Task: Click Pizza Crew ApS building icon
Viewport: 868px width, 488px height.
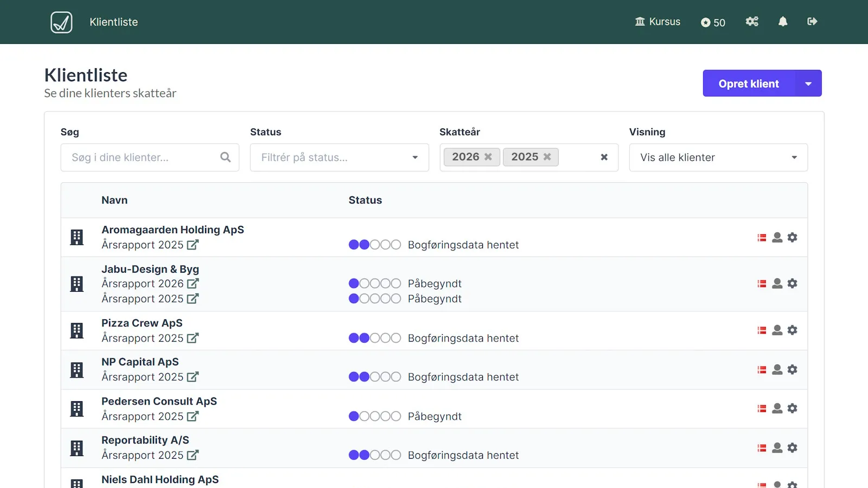Action: point(77,331)
